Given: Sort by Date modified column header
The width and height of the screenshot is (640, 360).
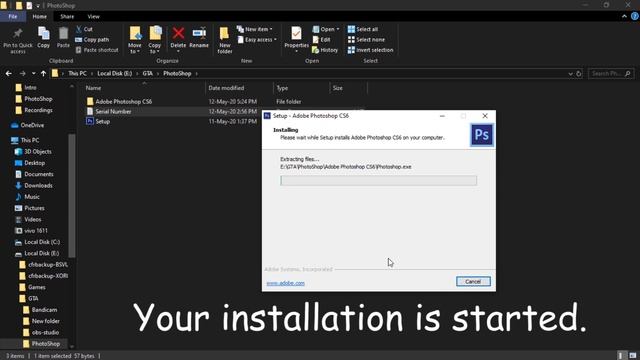Looking at the screenshot, I should point(239,88).
